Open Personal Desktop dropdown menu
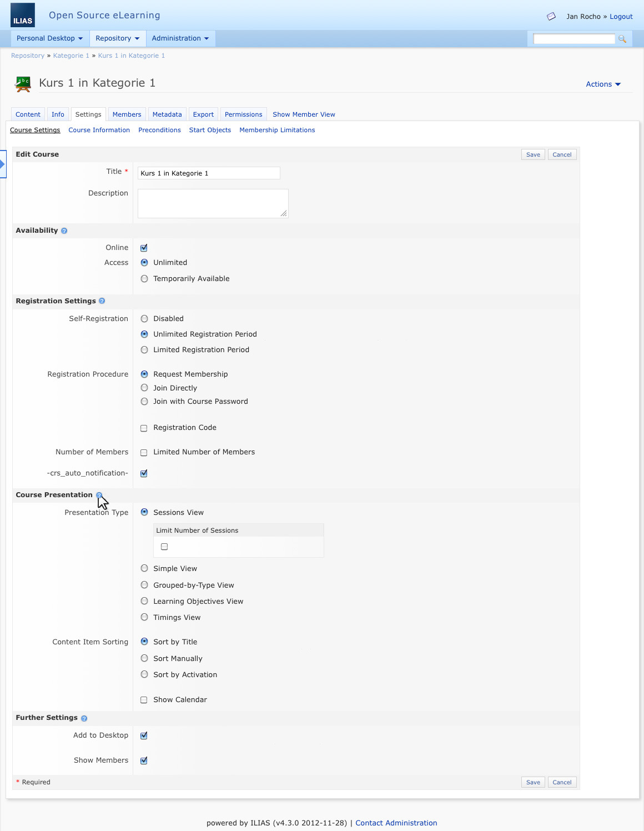Image resolution: width=644 pixels, height=831 pixels. 50,38
